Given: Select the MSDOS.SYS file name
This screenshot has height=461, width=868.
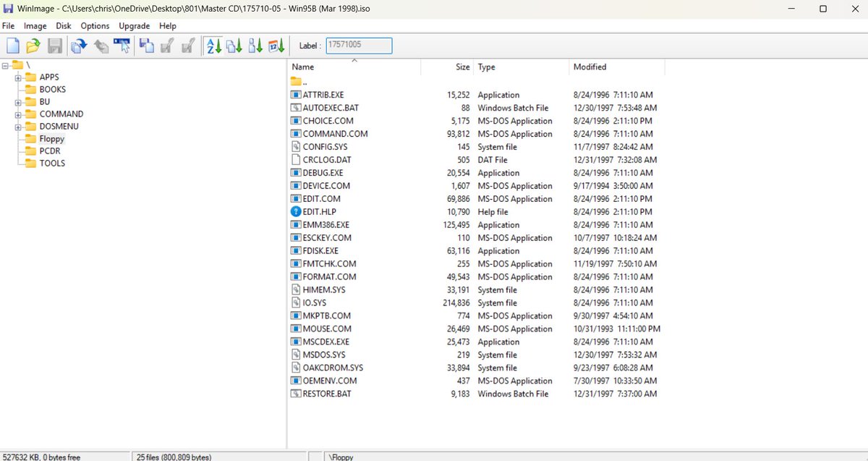Looking at the screenshot, I should [324, 355].
